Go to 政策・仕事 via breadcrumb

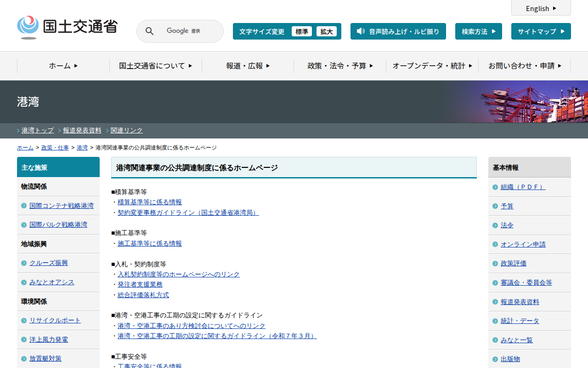(x=55, y=148)
